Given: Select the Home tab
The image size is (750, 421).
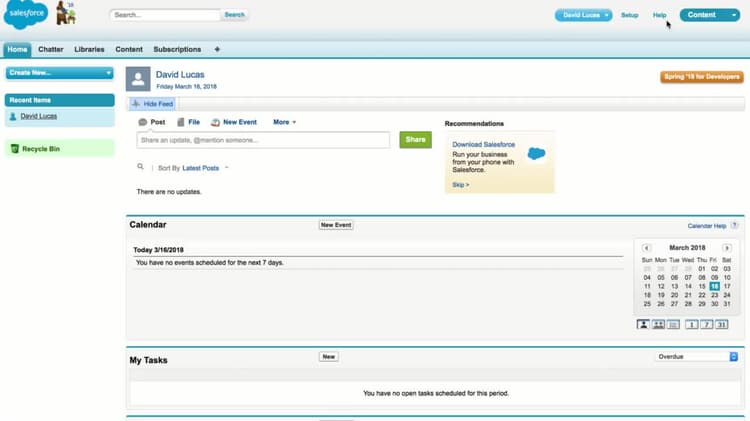Looking at the screenshot, I should [17, 49].
